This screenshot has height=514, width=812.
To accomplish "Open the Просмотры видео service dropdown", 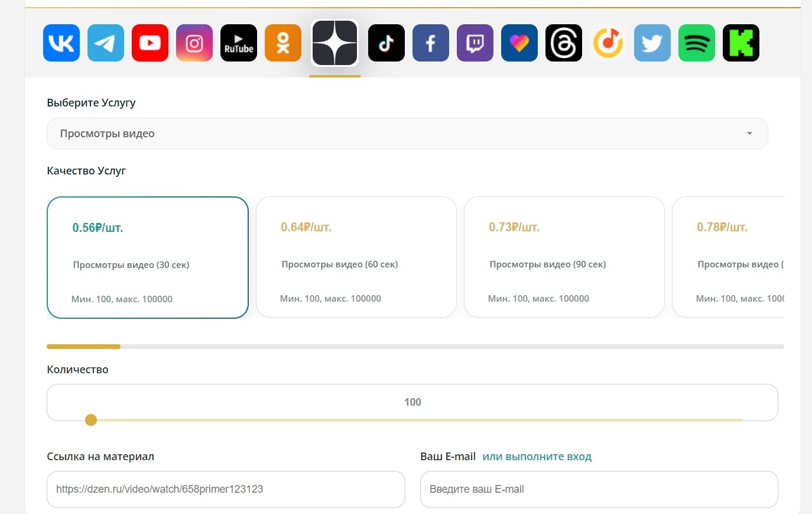I will [407, 134].
